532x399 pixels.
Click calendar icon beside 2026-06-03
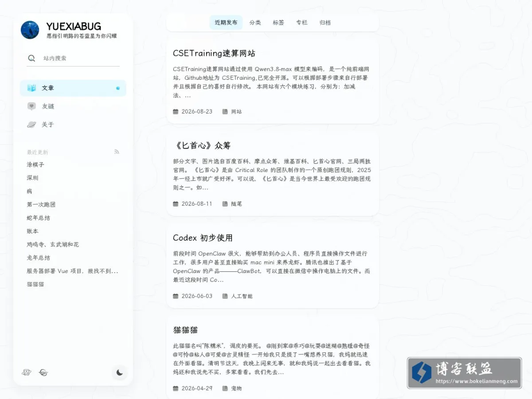tap(176, 296)
